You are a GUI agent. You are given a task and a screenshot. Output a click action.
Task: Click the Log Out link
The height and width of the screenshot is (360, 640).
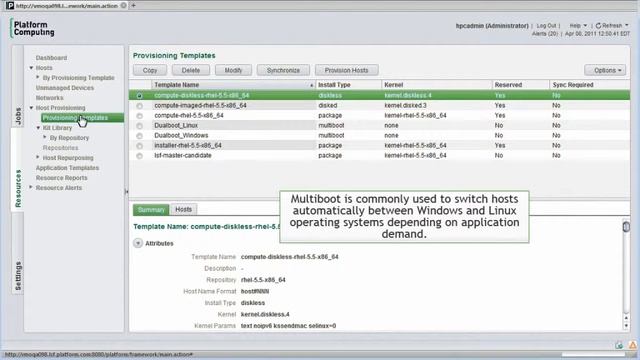click(547, 26)
